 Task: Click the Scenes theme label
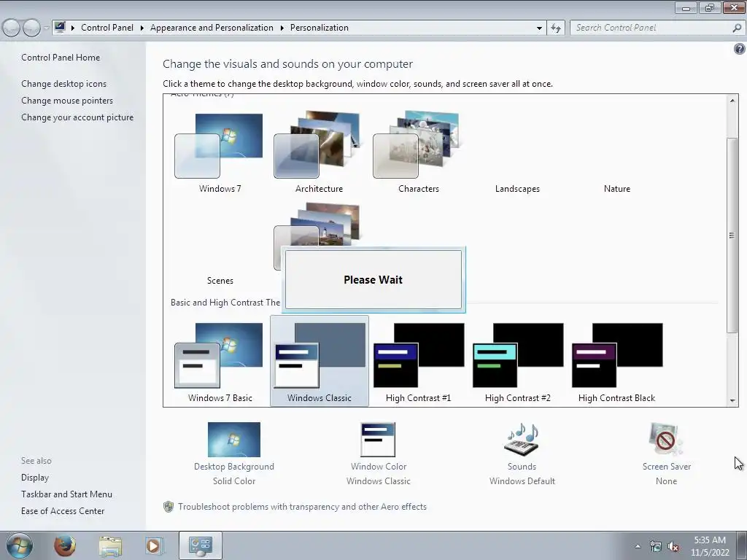220,281
